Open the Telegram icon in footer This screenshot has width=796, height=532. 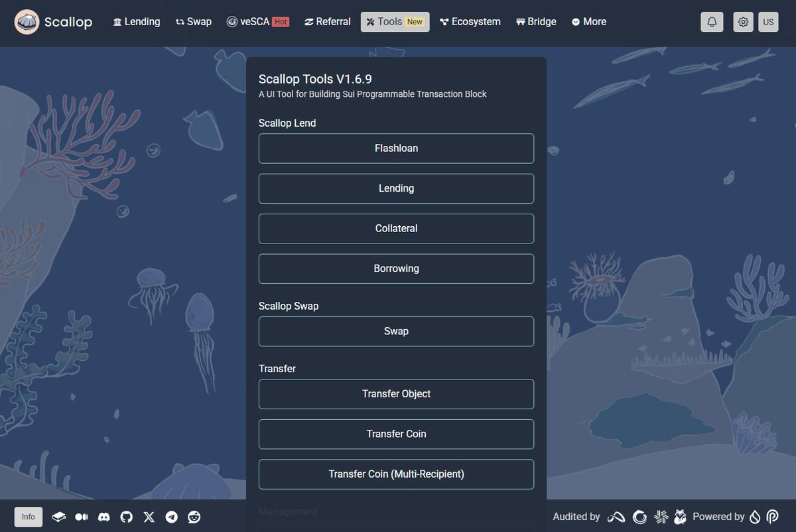[172, 517]
